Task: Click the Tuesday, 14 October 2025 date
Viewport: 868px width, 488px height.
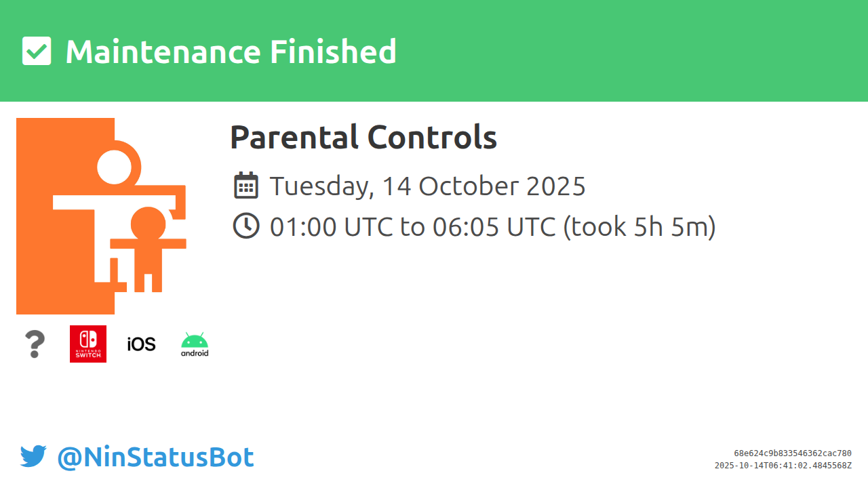Action: click(x=427, y=186)
